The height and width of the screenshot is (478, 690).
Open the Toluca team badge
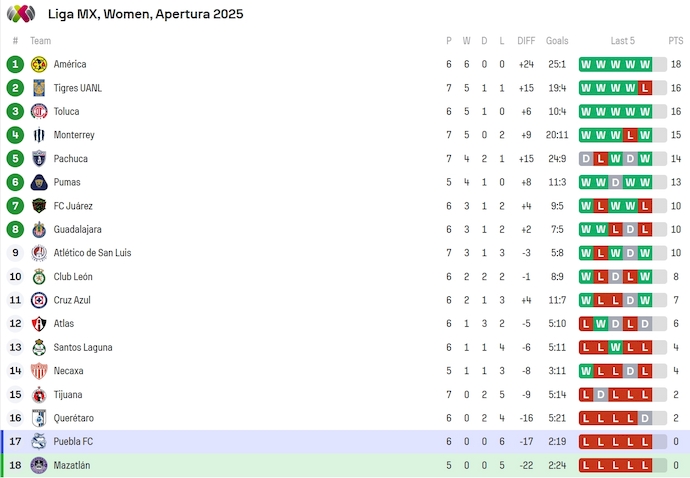[x=39, y=111]
